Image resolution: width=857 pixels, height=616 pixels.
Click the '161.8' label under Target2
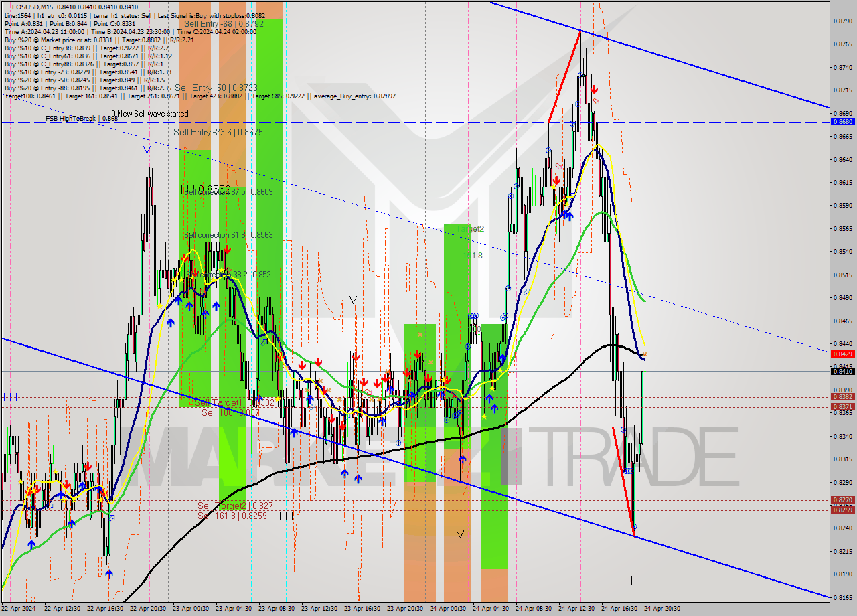pos(472,256)
